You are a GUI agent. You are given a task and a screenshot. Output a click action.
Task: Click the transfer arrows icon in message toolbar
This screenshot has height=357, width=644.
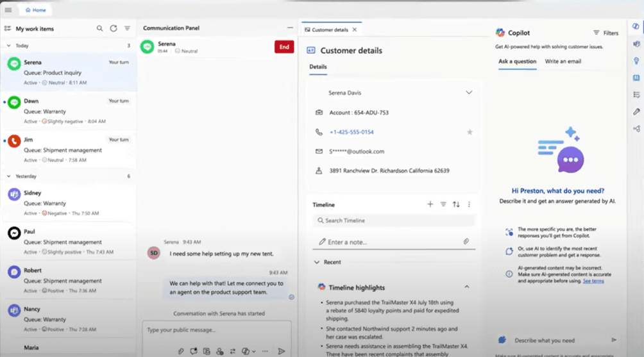[x=232, y=351]
